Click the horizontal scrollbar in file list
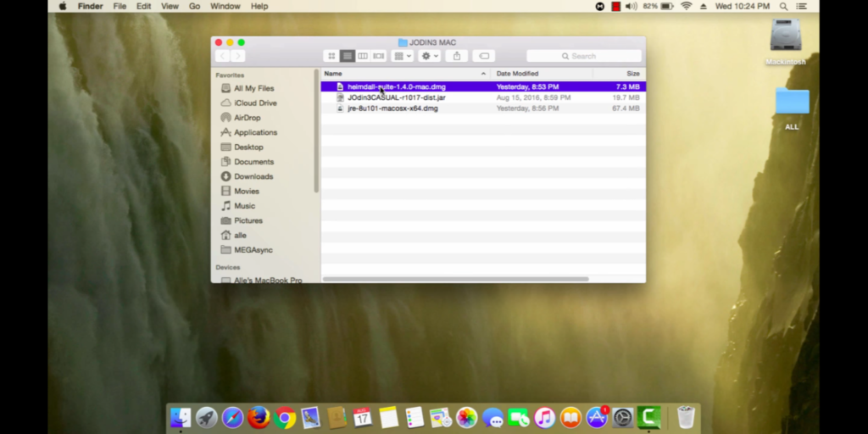868x434 pixels. coord(455,279)
